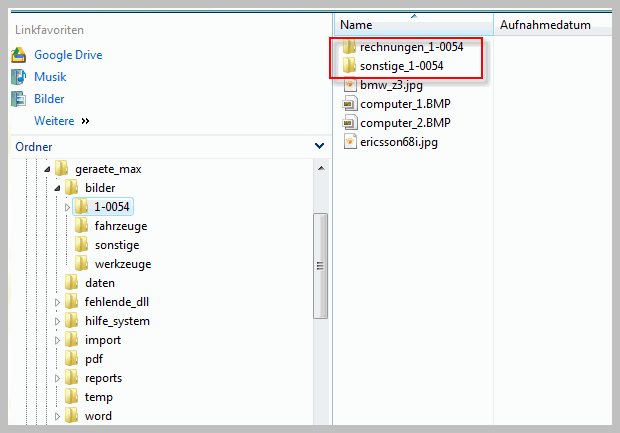Click the computer_1.BMP file icon
Image resolution: width=620 pixels, height=433 pixels.
pyautogui.click(x=349, y=104)
